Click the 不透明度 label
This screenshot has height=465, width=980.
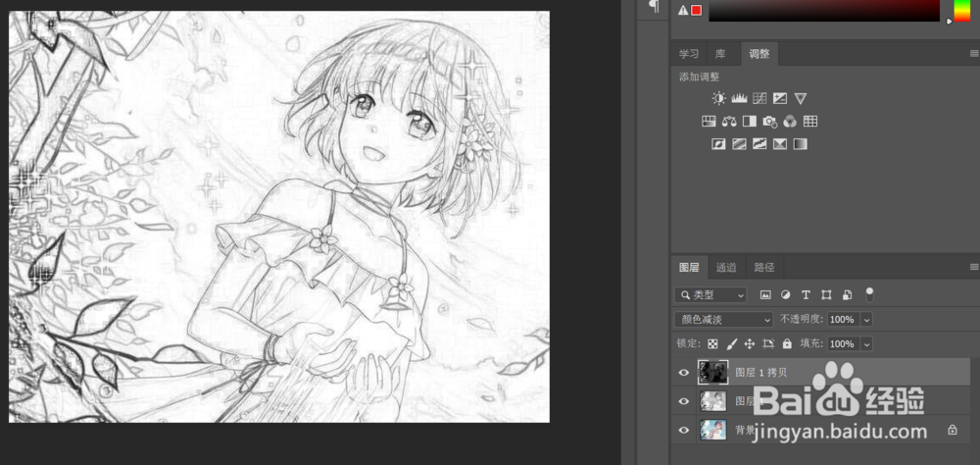pyautogui.click(x=802, y=319)
